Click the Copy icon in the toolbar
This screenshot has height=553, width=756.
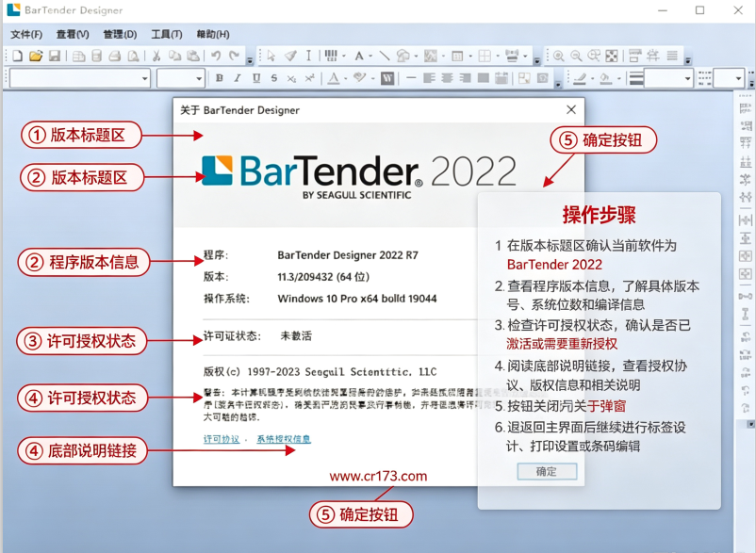[x=174, y=56]
